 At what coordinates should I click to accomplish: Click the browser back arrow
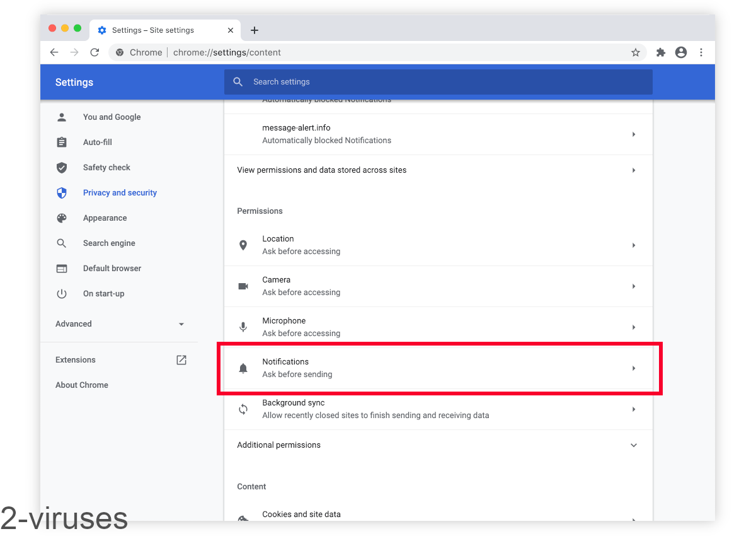pos(54,52)
